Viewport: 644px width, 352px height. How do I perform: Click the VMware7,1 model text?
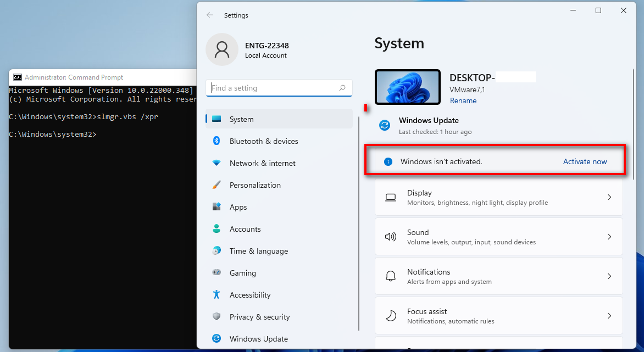(x=467, y=90)
